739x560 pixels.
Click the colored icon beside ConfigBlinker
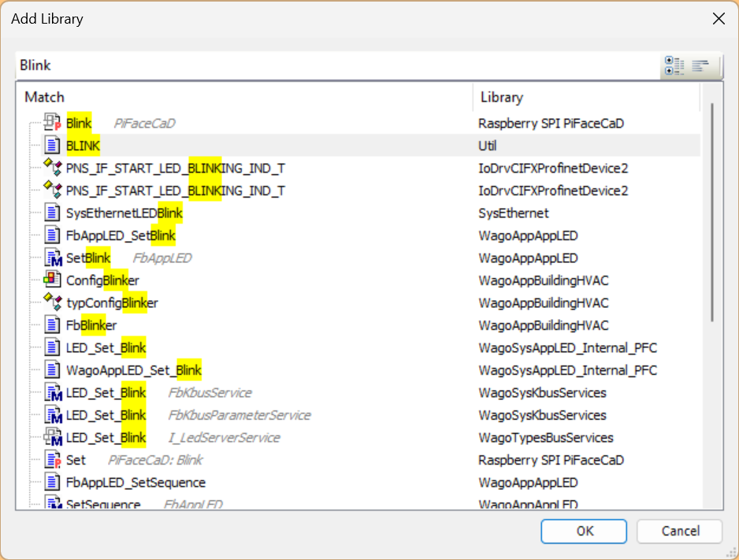click(52, 280)
